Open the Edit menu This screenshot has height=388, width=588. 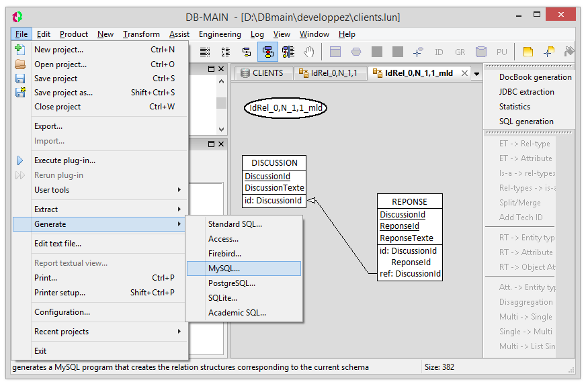tap(44, 34)
